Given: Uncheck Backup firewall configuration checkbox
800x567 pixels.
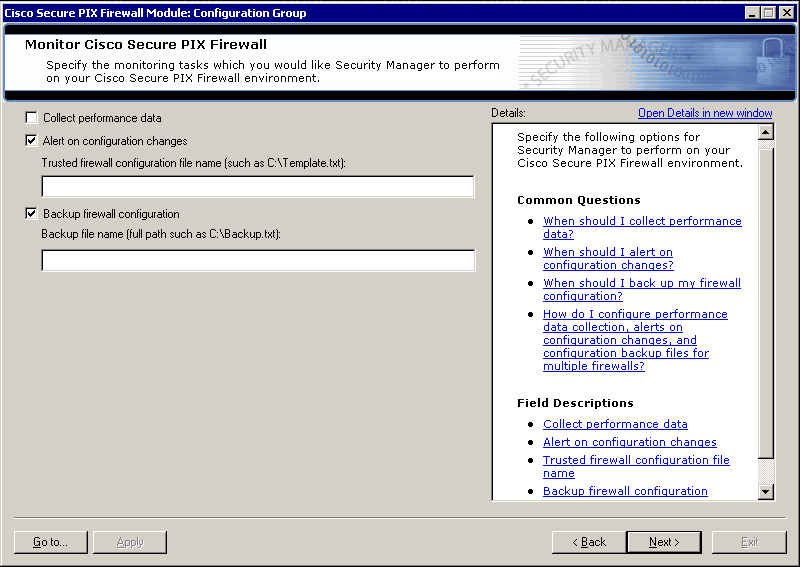Looking at the screenshot, I should click(32, 213).
